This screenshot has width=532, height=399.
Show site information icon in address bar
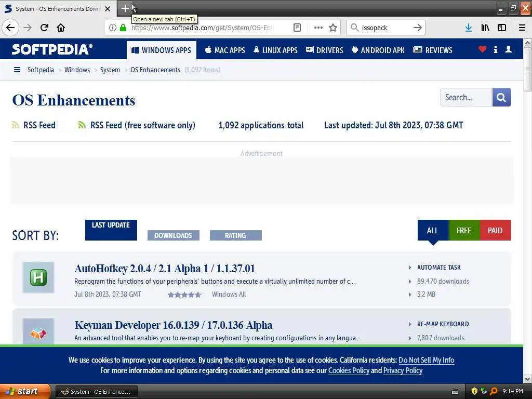(113, 28)
